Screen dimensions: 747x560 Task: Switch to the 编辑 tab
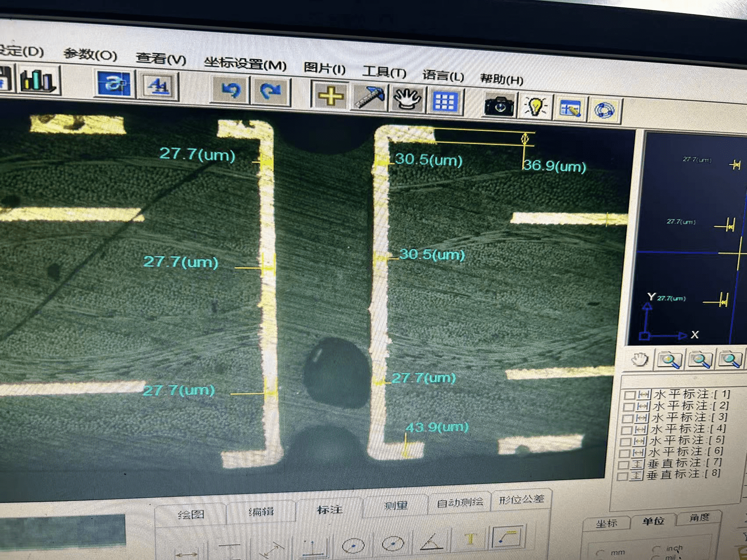(x=262, y=511)
